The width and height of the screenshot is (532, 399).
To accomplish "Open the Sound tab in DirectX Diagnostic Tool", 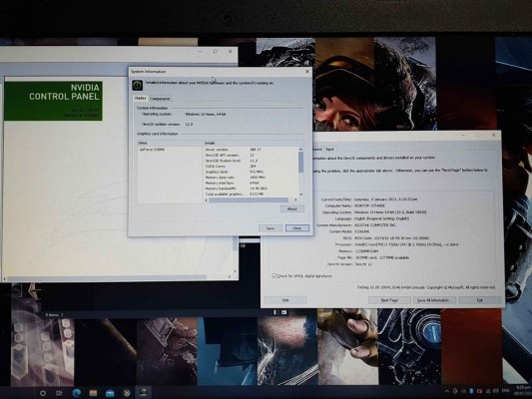I will 317,150.
